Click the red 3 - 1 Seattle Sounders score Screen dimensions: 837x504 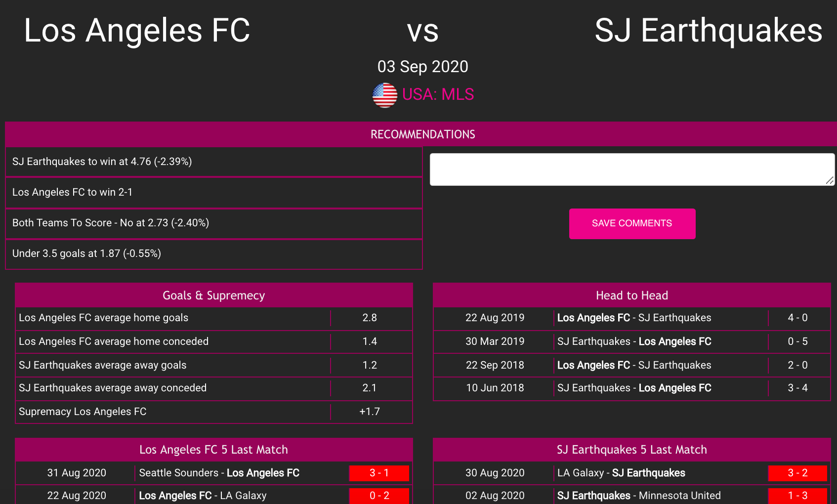379,473
